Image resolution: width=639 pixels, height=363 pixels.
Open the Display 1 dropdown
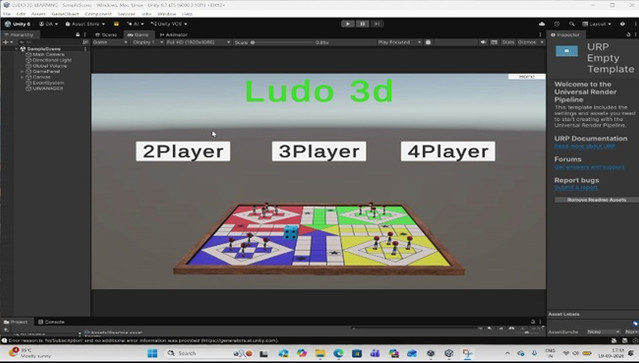(147, 42)
